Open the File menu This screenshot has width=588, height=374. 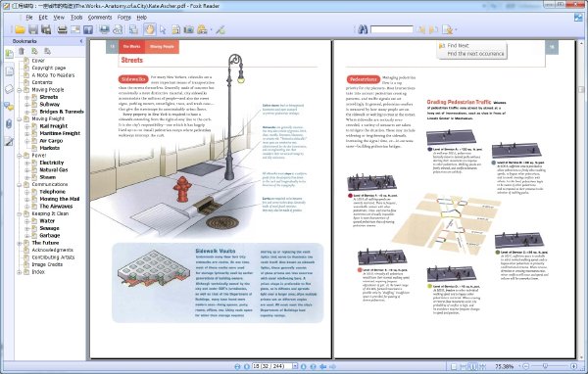[x=29, y=18]
